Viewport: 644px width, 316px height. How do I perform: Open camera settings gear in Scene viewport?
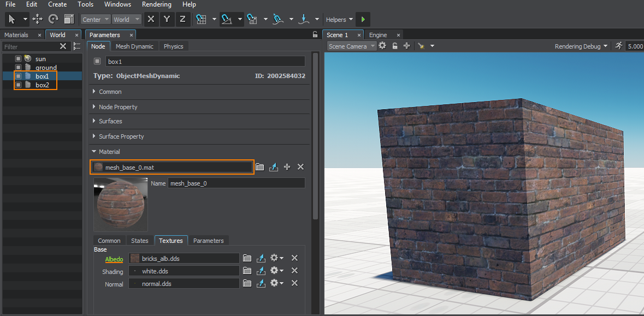pyautogui.click(x=382, y=46)
